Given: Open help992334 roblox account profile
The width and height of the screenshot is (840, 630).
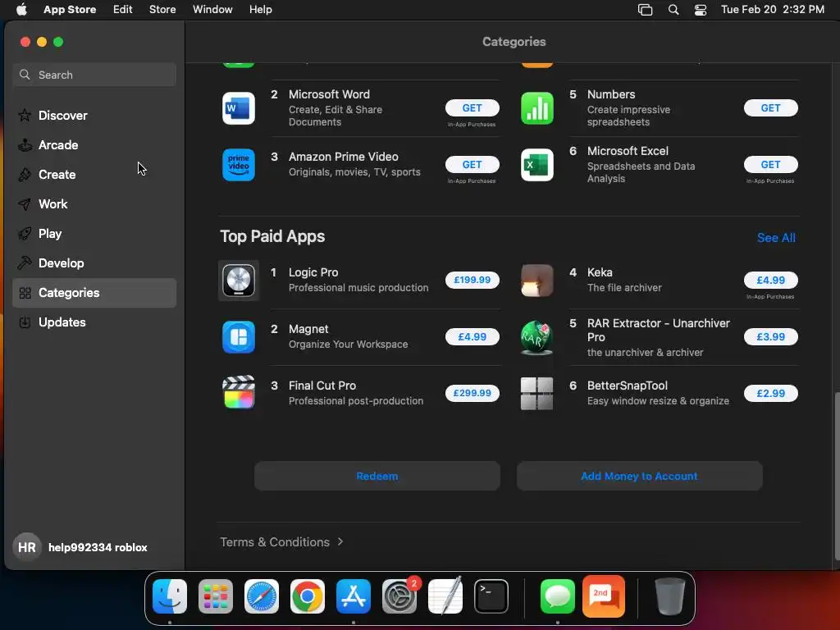Looking at the screenshot, I should click(x=80, y=547).
